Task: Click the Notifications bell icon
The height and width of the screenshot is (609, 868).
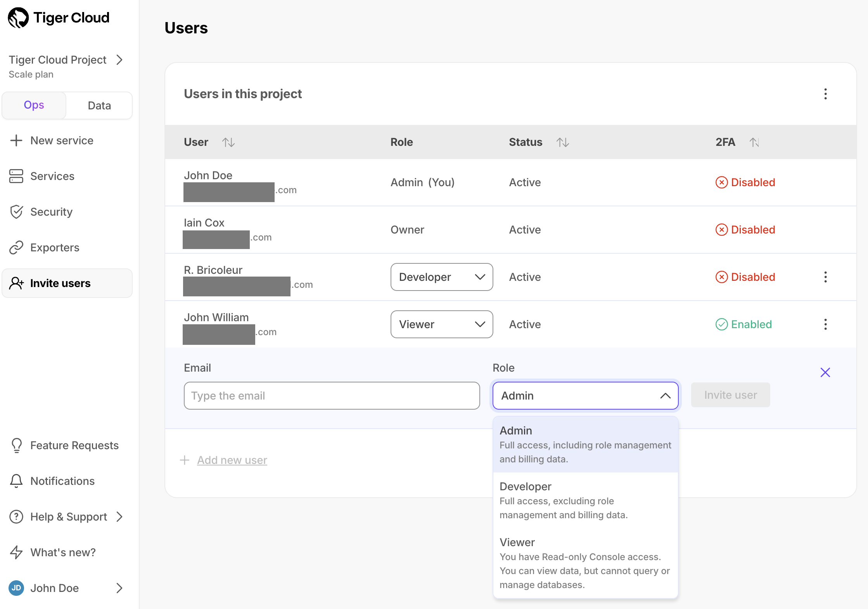Action: (x=16, y=481)
